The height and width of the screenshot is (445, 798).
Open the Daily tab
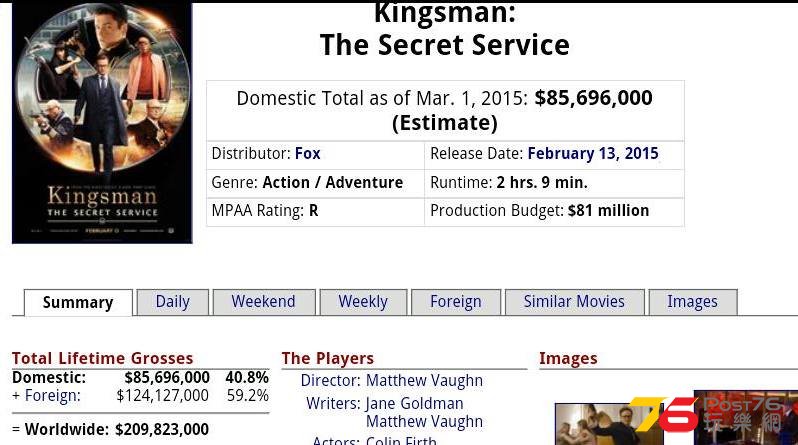[x=173, y=302]
